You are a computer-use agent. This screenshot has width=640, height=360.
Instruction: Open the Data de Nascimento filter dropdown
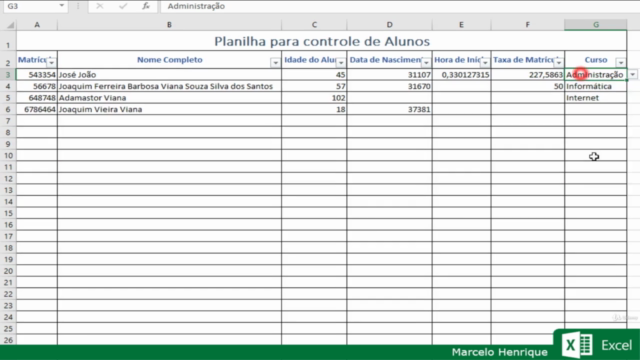pos(426,62)
